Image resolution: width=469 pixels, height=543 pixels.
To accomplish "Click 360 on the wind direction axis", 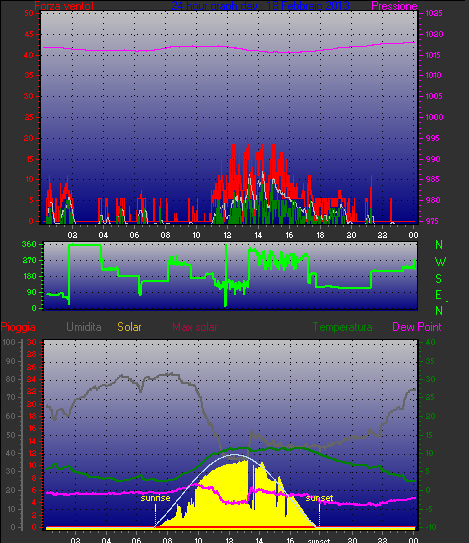I will pos(29,244).
